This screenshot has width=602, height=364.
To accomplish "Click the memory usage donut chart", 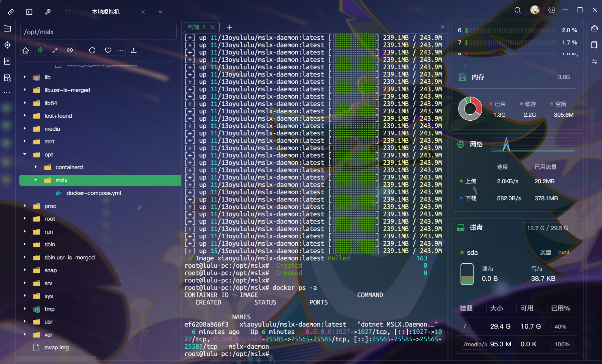I will point(470,109).
